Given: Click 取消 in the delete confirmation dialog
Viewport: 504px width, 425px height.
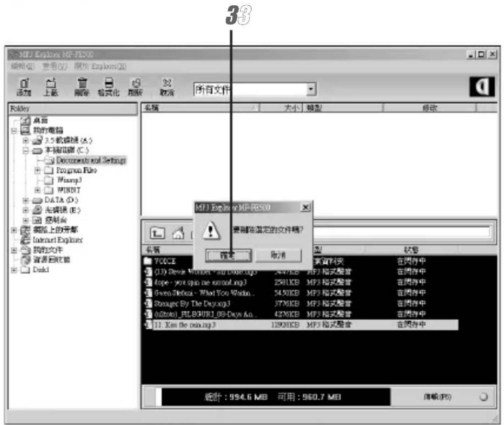Looking at the screenshot, I should (278, 255).
